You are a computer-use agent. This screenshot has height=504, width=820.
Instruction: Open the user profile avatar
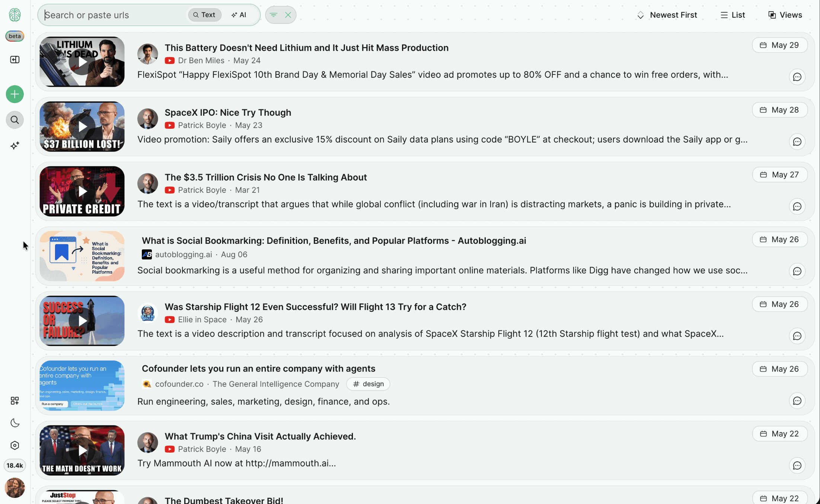(15, 488)
